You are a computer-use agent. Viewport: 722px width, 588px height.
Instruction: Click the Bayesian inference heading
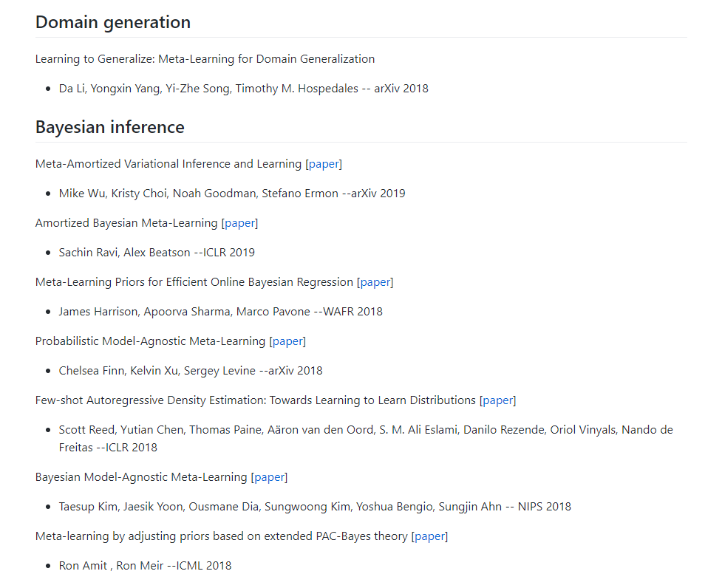(110, 127)
